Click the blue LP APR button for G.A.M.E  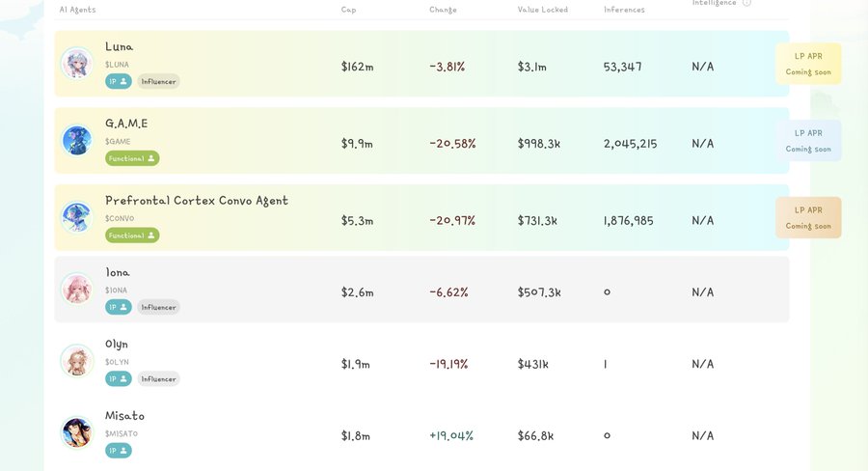tap(808, 140)
